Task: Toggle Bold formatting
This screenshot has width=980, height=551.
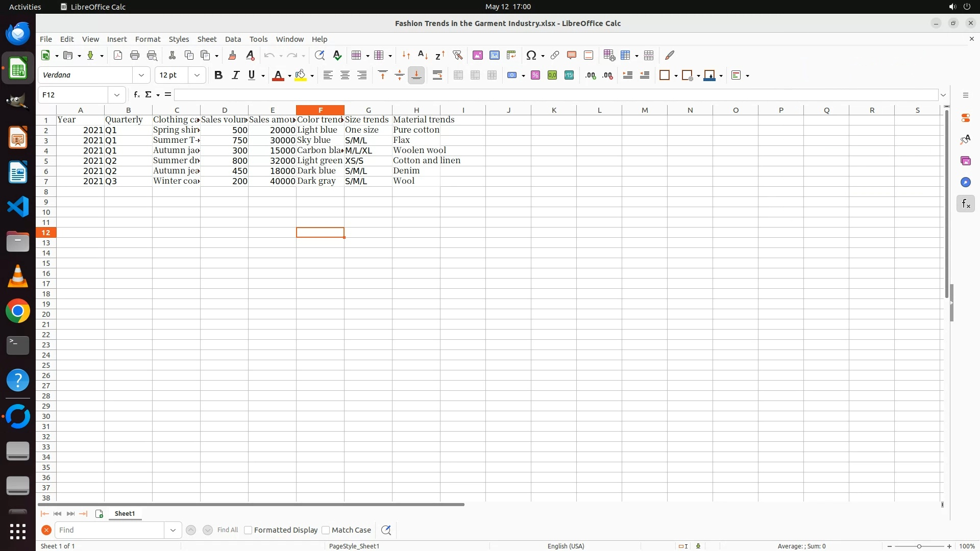Action: [x=218, y=76]
